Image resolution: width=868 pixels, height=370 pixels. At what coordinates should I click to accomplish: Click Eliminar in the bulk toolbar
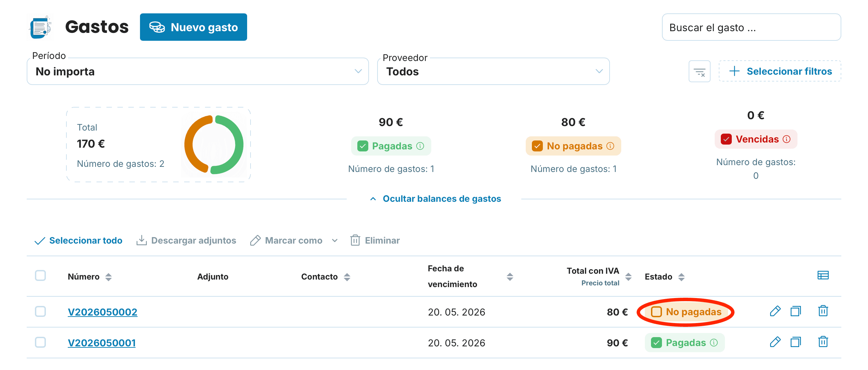[375, 241]
